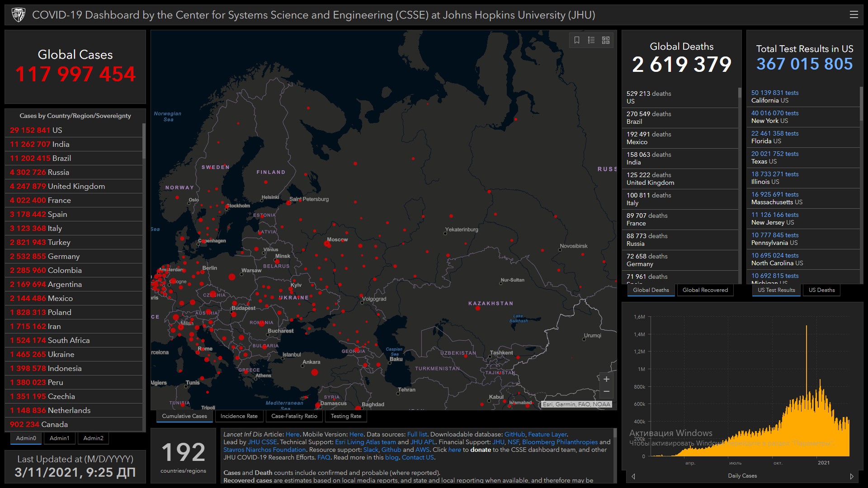
Task: Zoom out on the map
Action: 606,391
